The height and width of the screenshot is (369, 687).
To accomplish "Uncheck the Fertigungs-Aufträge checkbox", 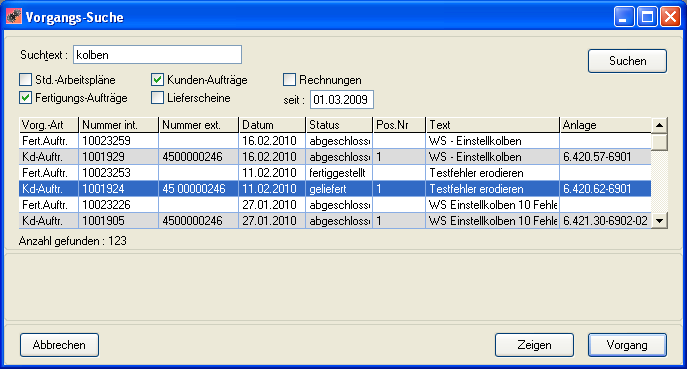I will pos(25,98).
